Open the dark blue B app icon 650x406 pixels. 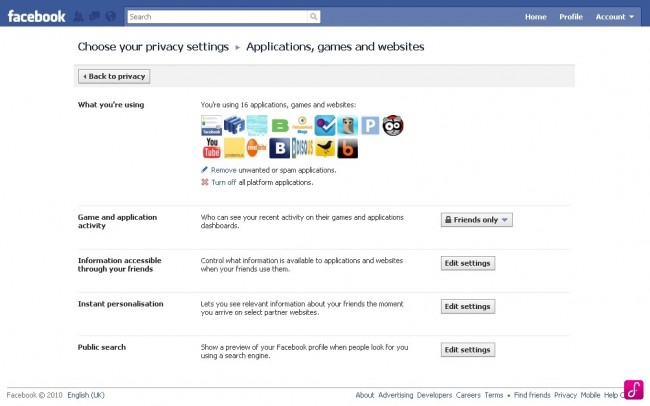[x=279, y=148]
